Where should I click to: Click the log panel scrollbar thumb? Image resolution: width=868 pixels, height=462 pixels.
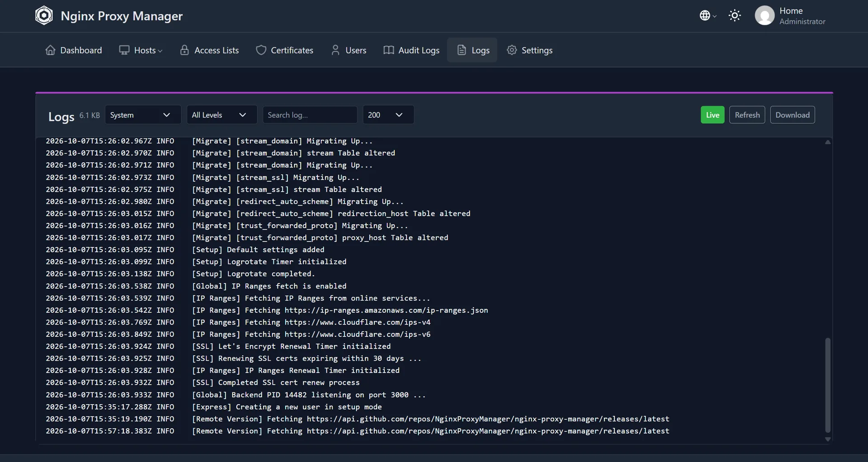pyautogui.click(x=828, y=385)
